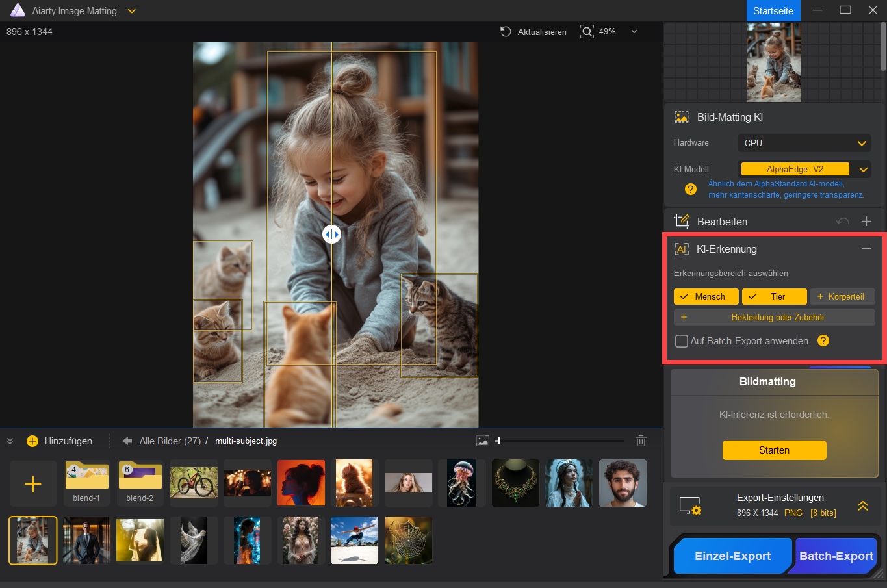Click the plus icon in Bearbeiten header
The image size is (887, 588).
pyautogui.click(x=866, y=222)
